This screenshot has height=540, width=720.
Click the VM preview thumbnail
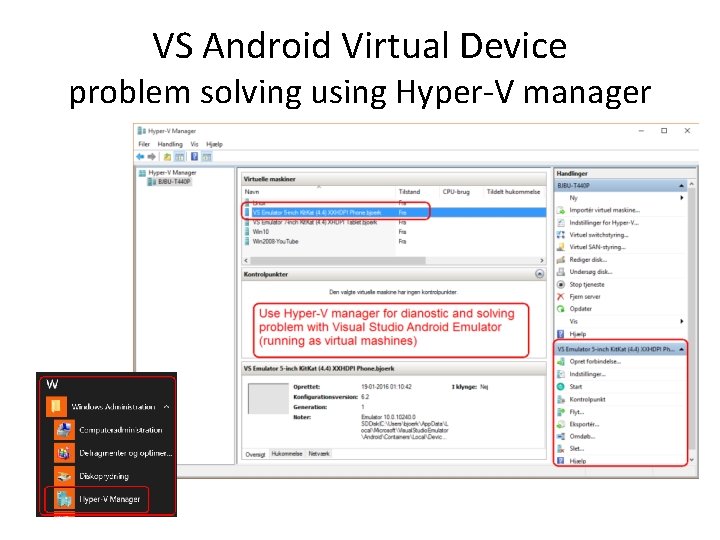coord(268,399)
